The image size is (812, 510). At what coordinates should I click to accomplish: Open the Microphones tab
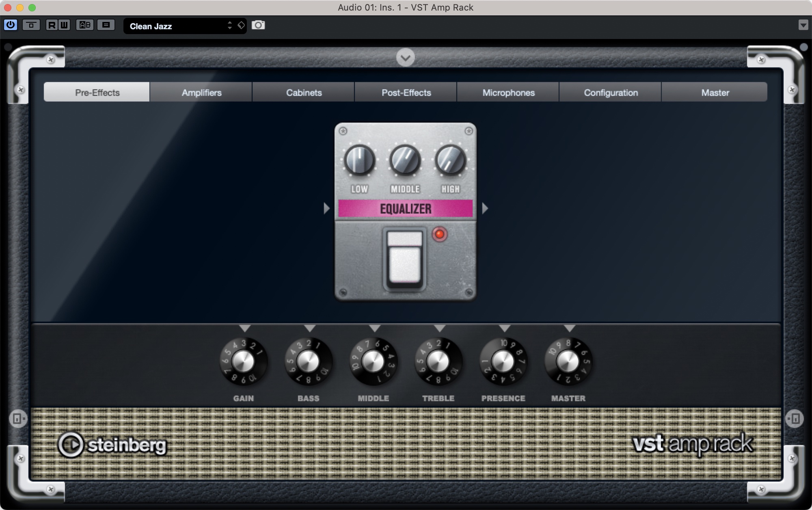click(x=508, y=93)
